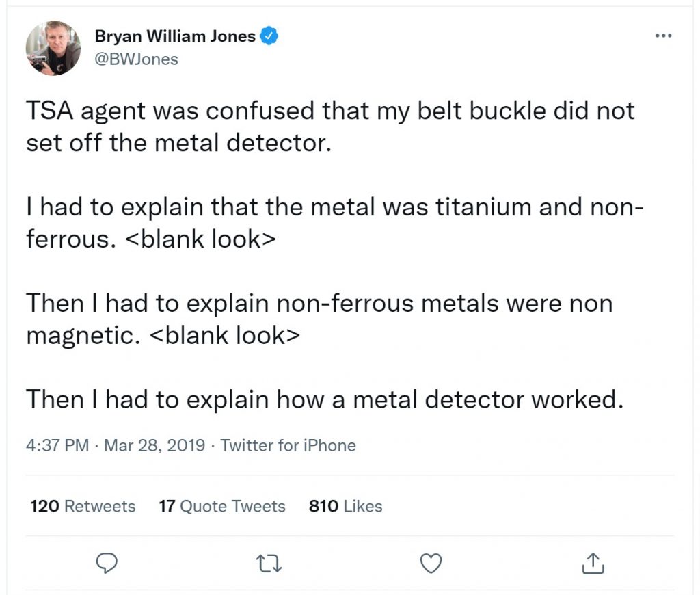This screenshot has width=700, height=595.
Task: Click the blue verified badge
Action: point(269,36)
